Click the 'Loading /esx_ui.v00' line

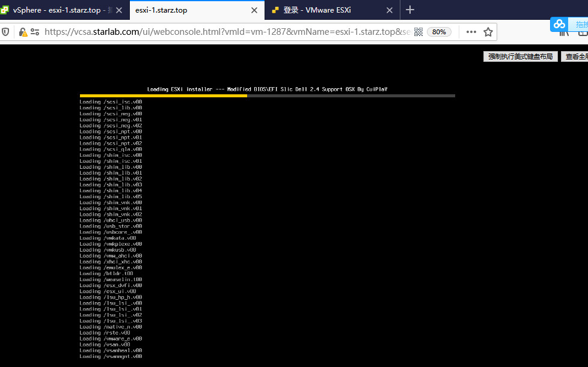click(108, 291)
